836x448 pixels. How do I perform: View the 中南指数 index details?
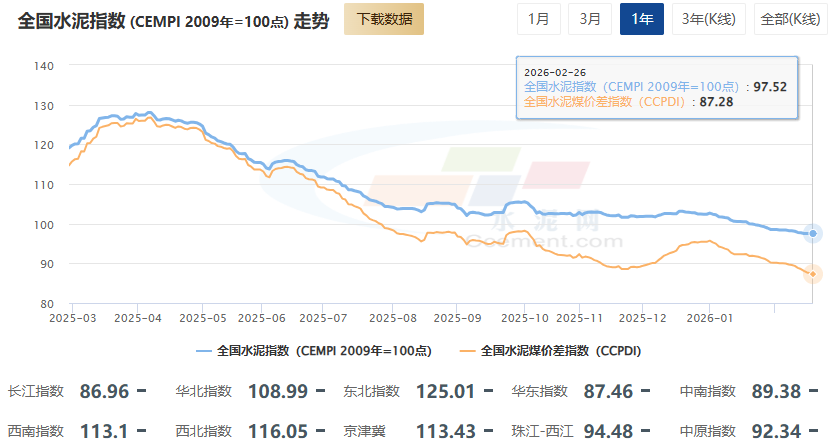click(708, 391)
